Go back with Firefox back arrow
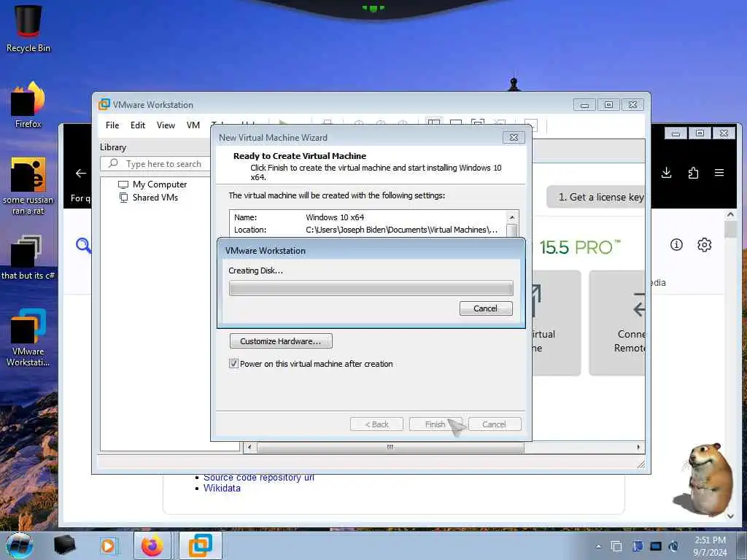This screenshot has height=560, width=747. (x=81, y=174)
